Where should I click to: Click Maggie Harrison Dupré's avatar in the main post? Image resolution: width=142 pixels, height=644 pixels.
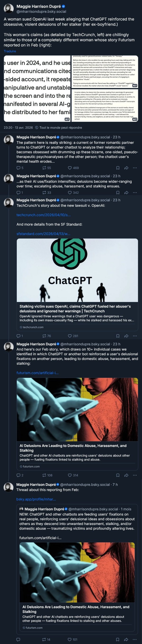pos(9,9)
